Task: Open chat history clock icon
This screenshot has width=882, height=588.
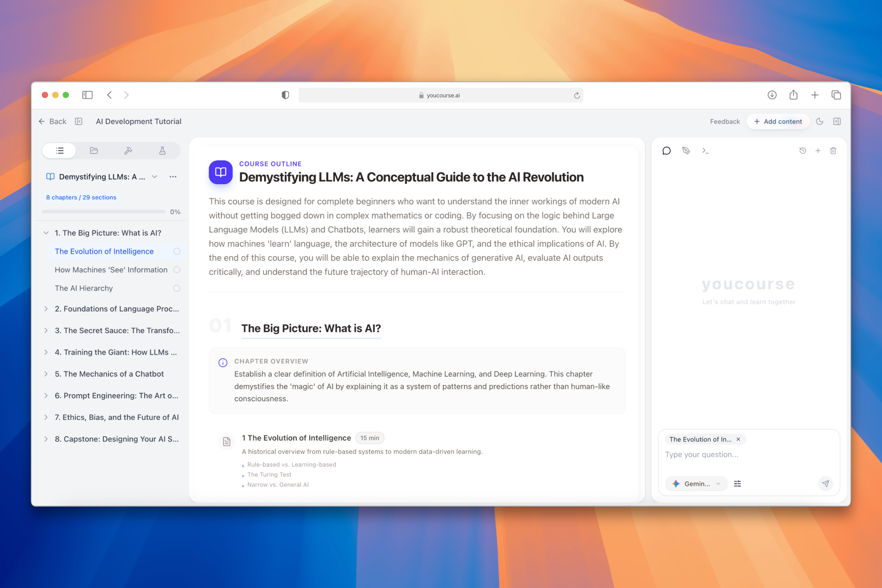Action: click(x=803, y=151)
